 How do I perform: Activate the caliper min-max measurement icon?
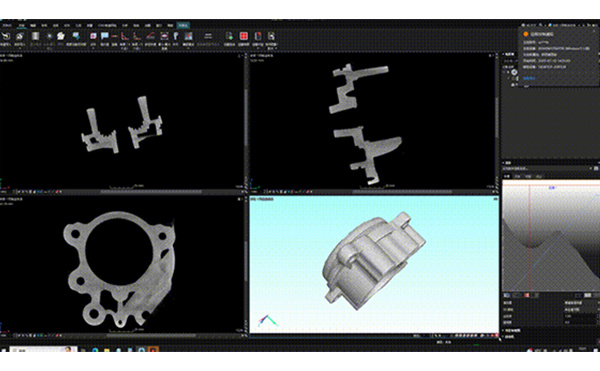pyautogui.click(x=164, y=36)
